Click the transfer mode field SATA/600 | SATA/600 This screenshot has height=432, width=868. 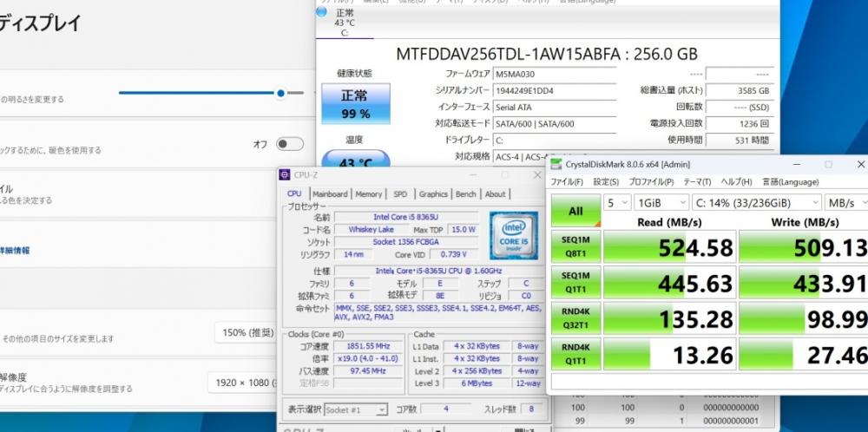click(x=554, y=124)
